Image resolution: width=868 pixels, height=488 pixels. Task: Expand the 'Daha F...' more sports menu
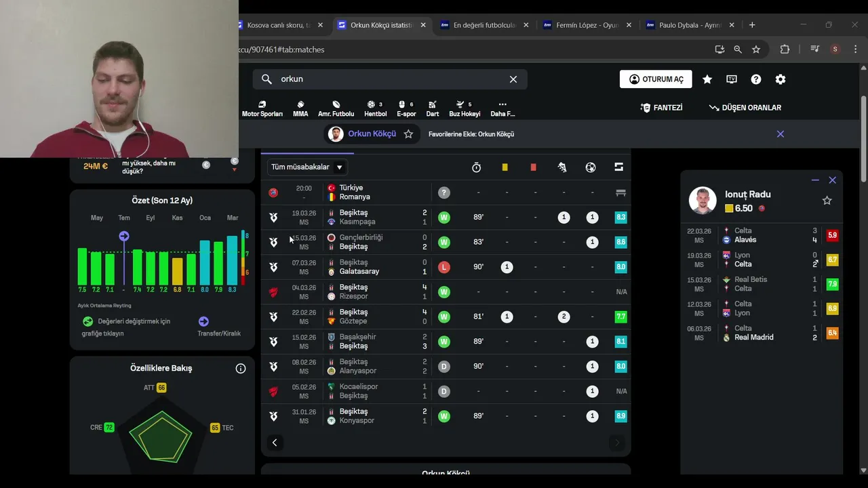point(502,109)
